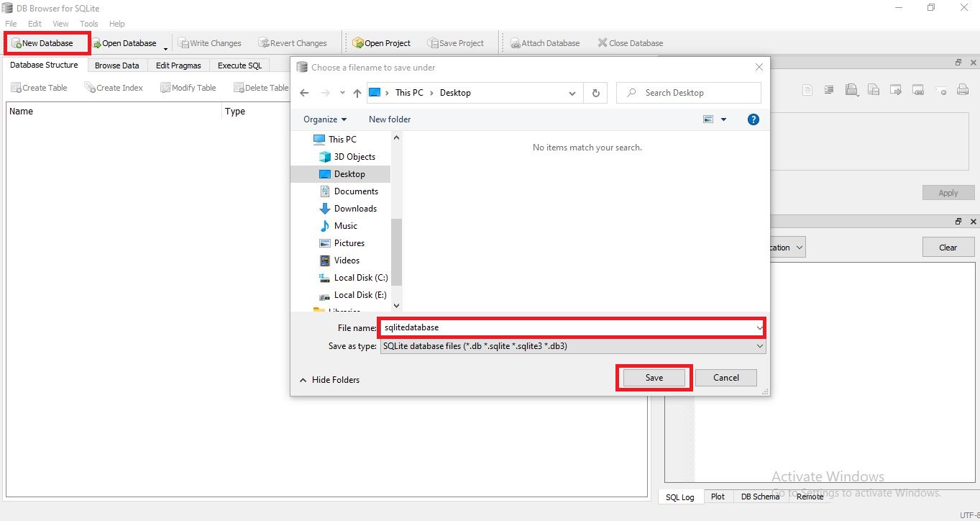Click Open Database in the toolbar
Viewport: 980px width, 521px height.
(x=124, y=43)
